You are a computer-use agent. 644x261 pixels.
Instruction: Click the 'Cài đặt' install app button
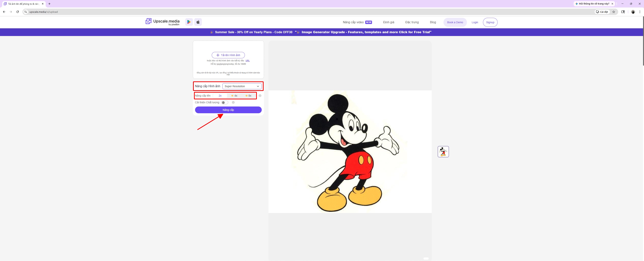tap(602, 12)
